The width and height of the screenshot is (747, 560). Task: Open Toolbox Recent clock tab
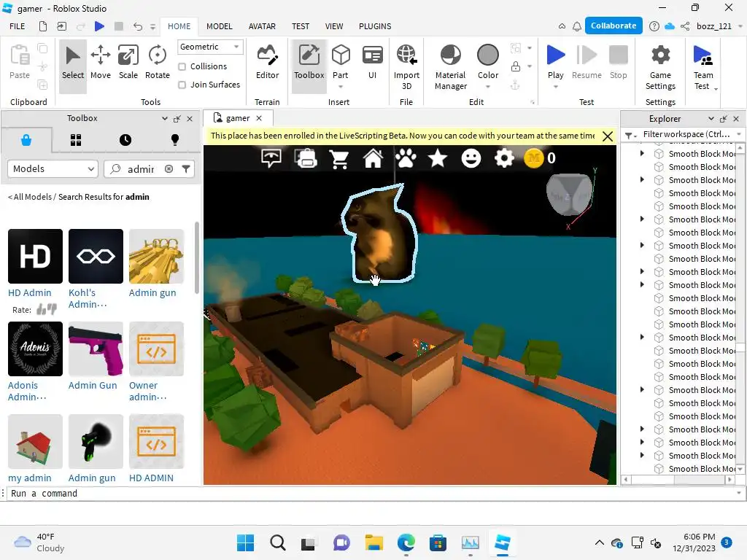(x=125, y=140)
